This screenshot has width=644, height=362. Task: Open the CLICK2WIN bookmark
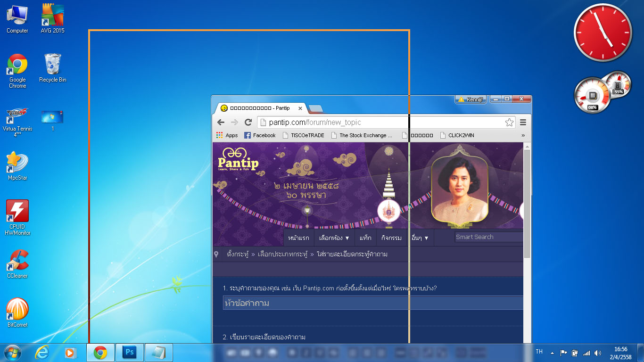pyautogui.click(x=457, y=135)
